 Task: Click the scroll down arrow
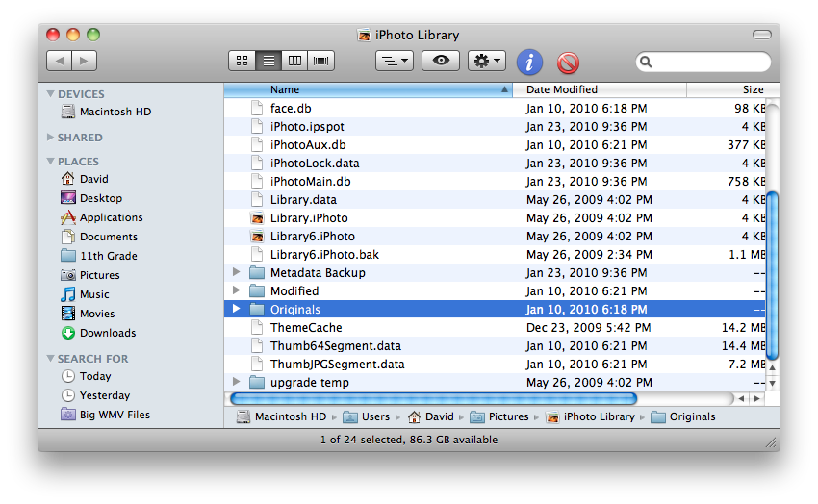[773, 383]
